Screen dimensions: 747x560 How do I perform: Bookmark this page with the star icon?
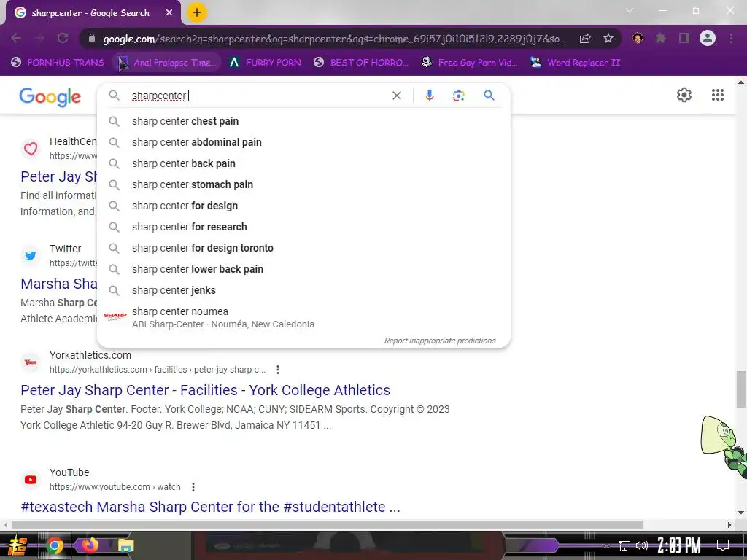coord(608,39)
